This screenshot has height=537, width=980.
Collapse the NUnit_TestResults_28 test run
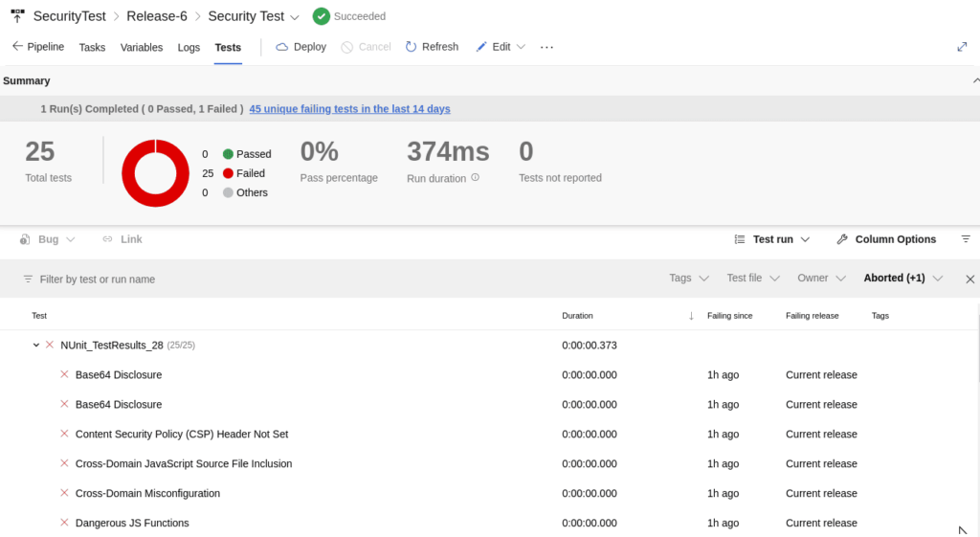point(36,346)
